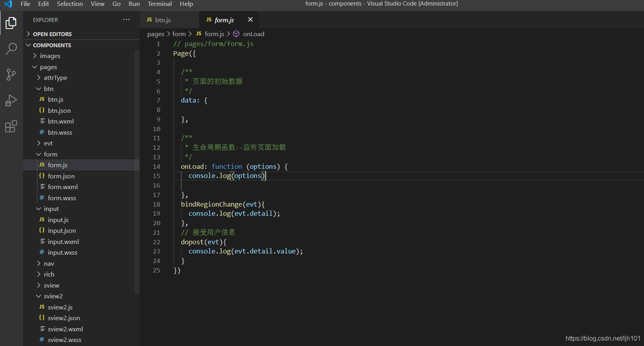
Task: Place cursor on dopost(evt) code line
Action: [204, 242]
